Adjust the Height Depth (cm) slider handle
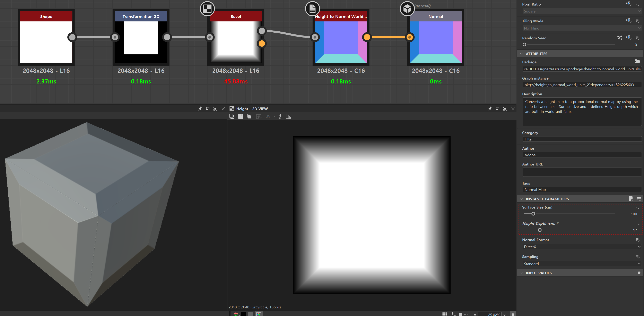This screenshot has width=644, height=316. (540, 230)
